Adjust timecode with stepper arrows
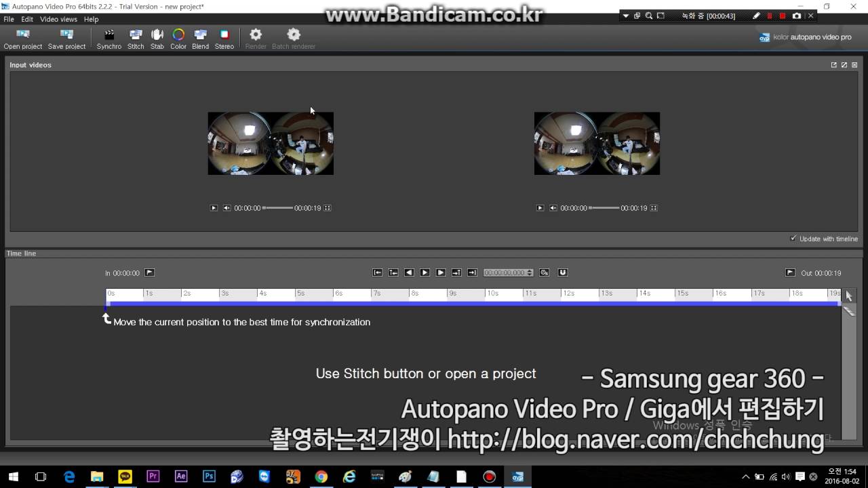Screen dimensions: 868x488 click(x=530, y=272)
